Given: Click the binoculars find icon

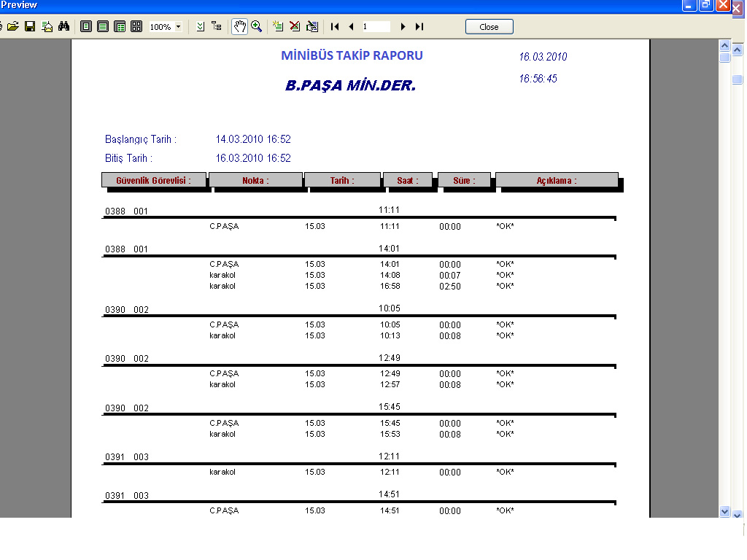Looking at the screenshot, I should [63, 27].
